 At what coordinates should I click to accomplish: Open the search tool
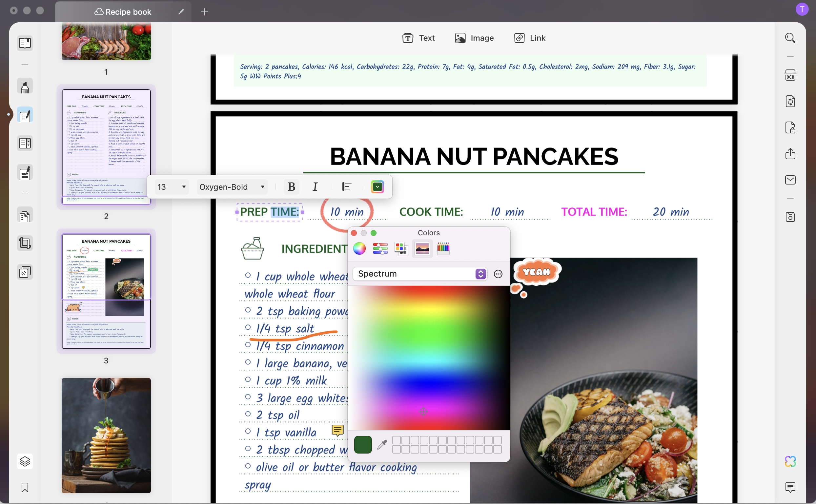click(790, 38)
